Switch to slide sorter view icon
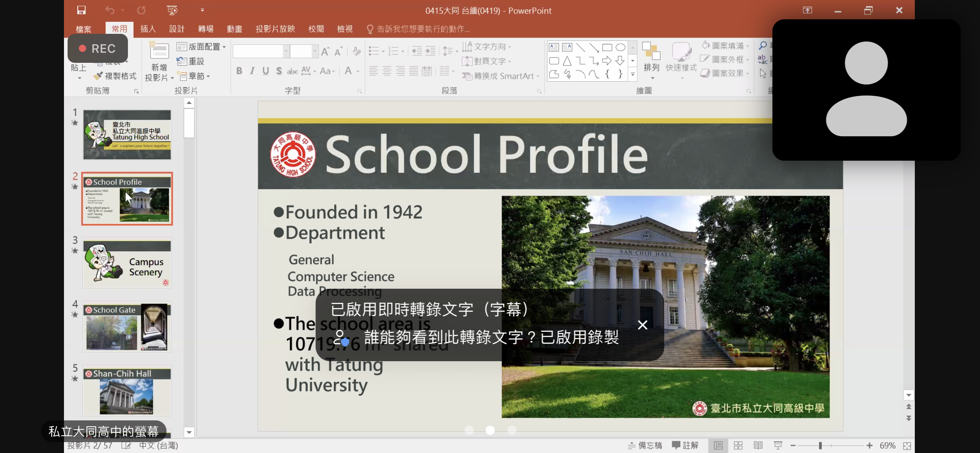 (x=738, y=445)
